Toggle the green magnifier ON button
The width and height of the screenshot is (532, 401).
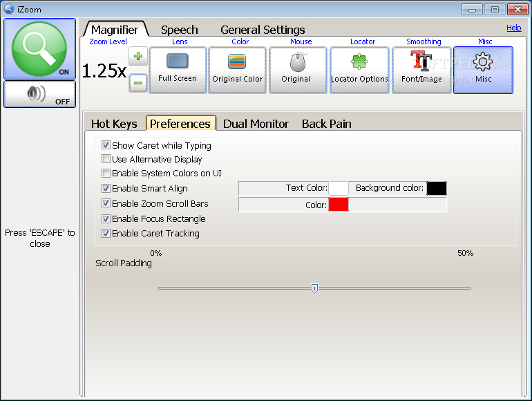pyautogui.click(x=39, y=49)
